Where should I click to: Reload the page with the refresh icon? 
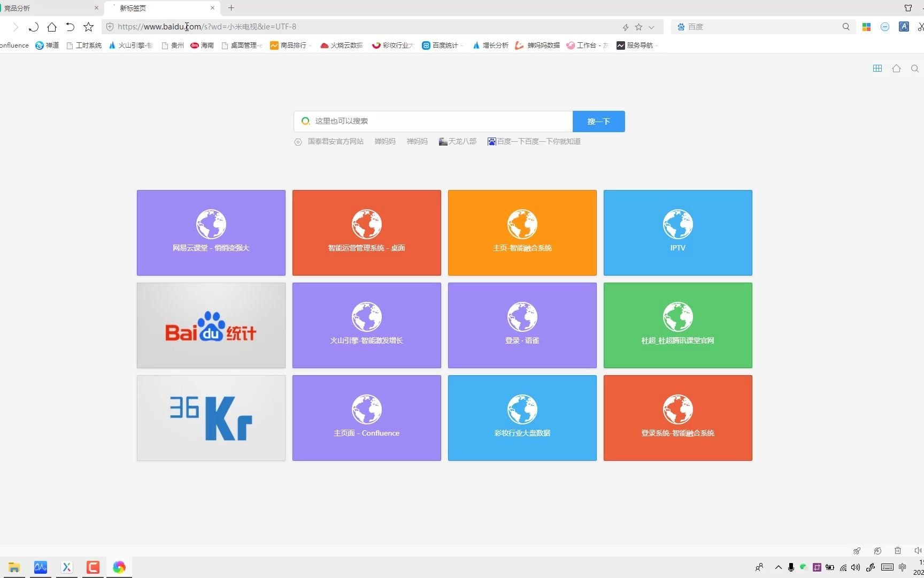coord(33,27)
